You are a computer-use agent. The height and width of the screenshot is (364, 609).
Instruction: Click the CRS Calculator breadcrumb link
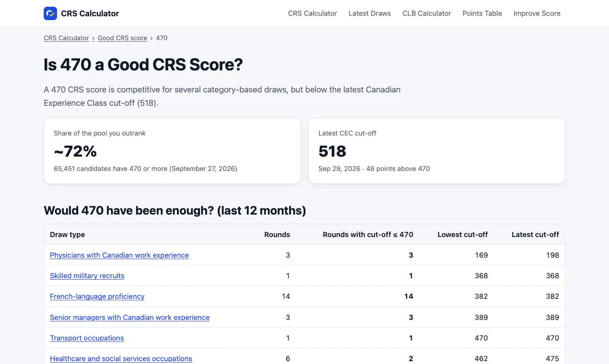click(x=66, y=38)
